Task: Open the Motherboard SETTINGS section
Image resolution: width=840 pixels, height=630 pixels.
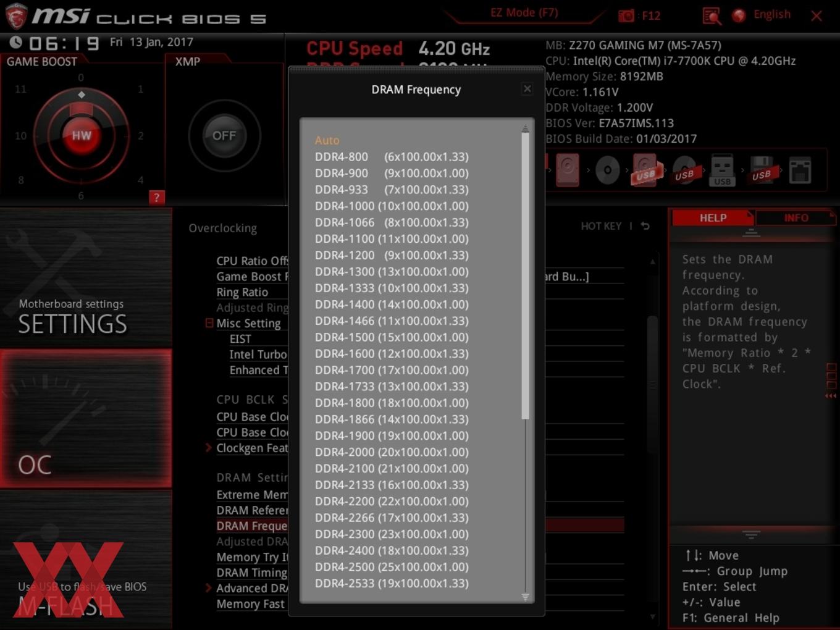Action: click(86, 277)
